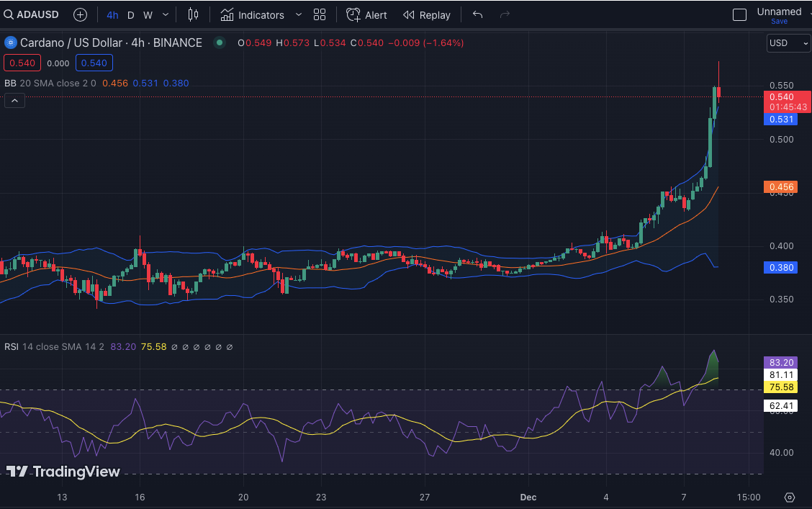Start bar Replay mode

[x=427, y=14]
